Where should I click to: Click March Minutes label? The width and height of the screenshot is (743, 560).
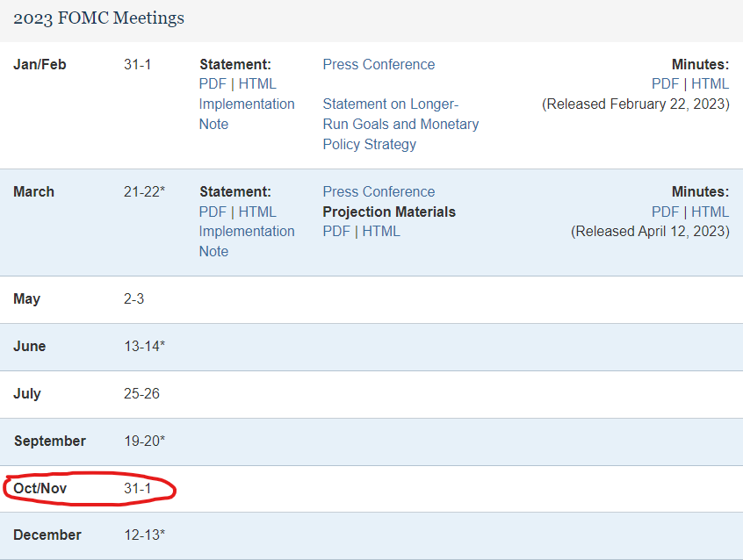pos(700,192)
